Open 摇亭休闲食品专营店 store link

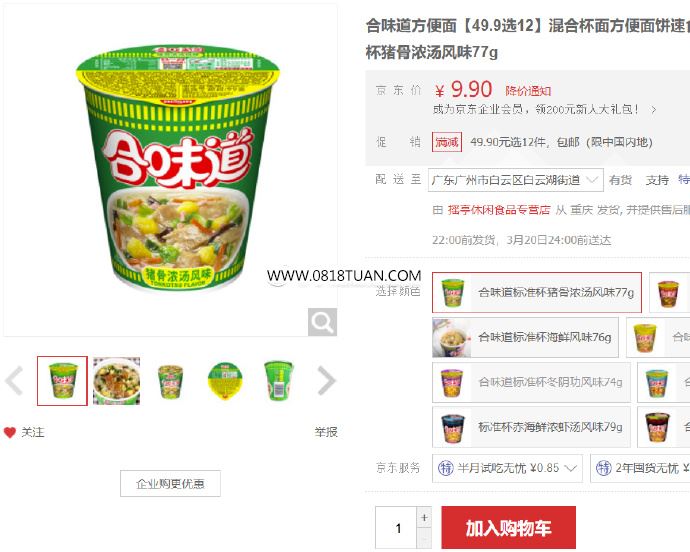click(499, 210)
